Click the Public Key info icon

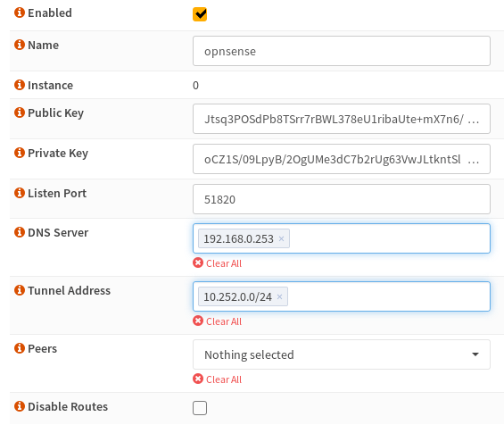[20, 112]
